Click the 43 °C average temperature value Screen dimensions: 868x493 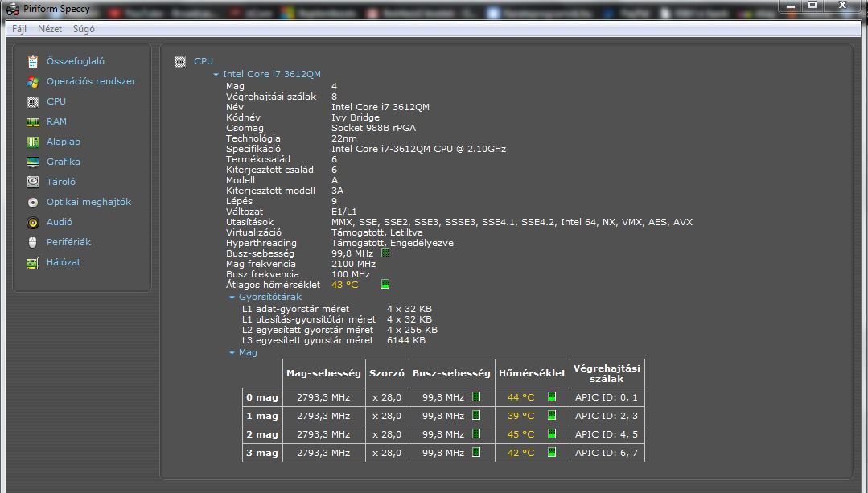point(345,285)
